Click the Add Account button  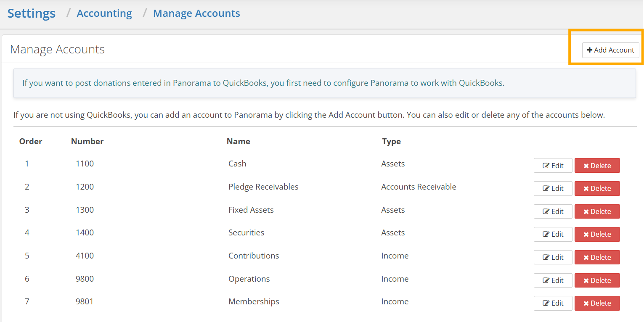(610, 50)
